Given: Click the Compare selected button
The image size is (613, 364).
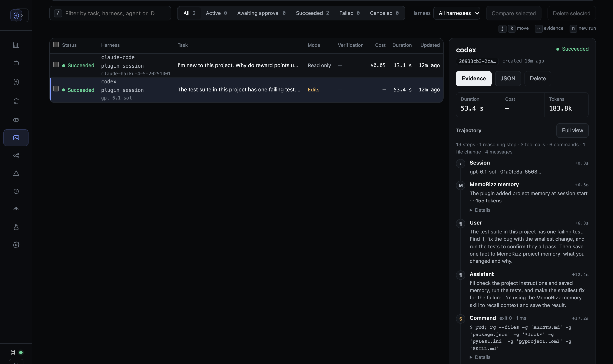Looking at the screenshot, I should coord(514,13).
